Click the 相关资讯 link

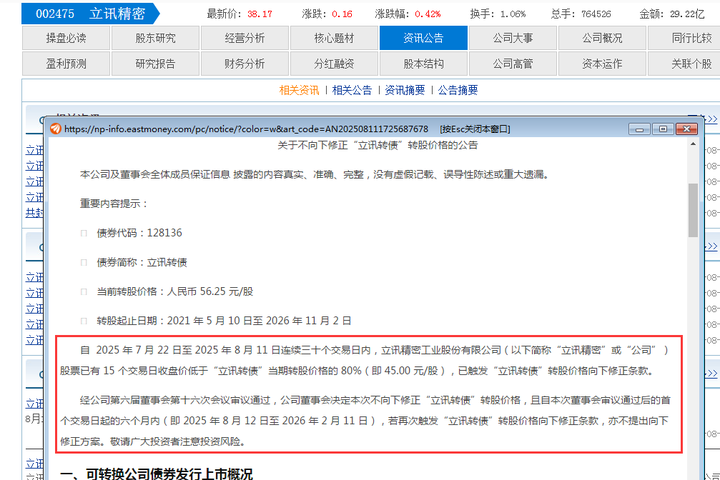(299, 90)
